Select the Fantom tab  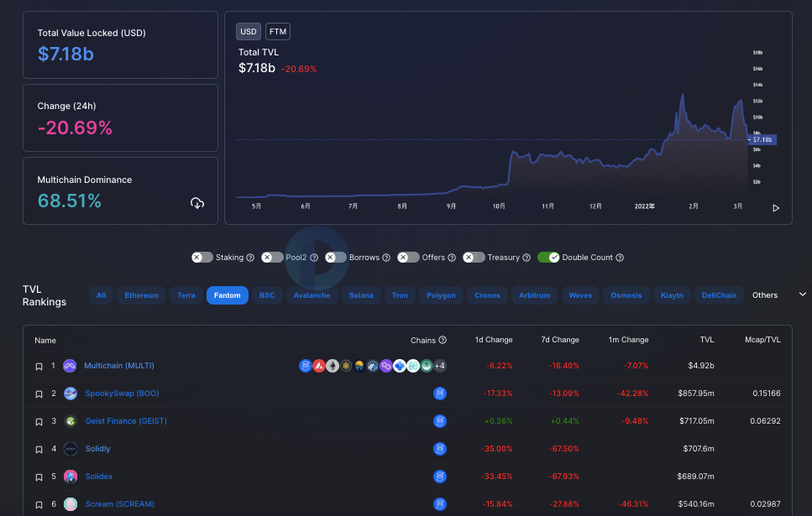pos(228,295)
